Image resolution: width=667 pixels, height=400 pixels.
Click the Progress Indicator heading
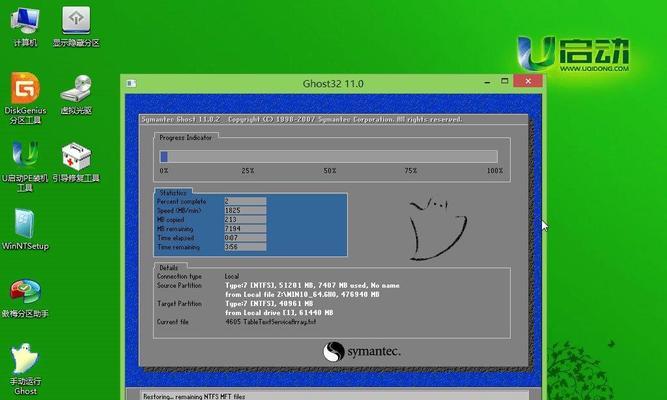(x=185, y=137)
